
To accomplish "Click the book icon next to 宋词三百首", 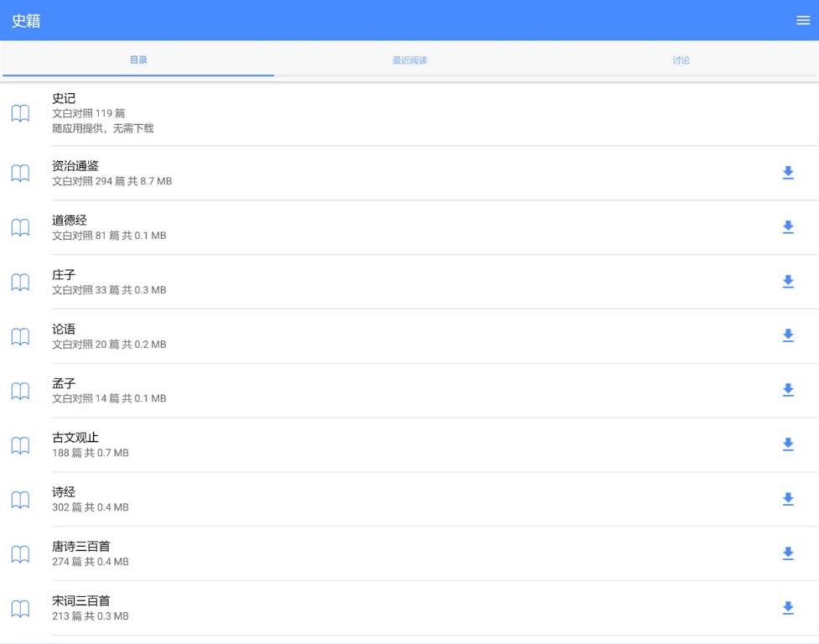I will point(20,608).
